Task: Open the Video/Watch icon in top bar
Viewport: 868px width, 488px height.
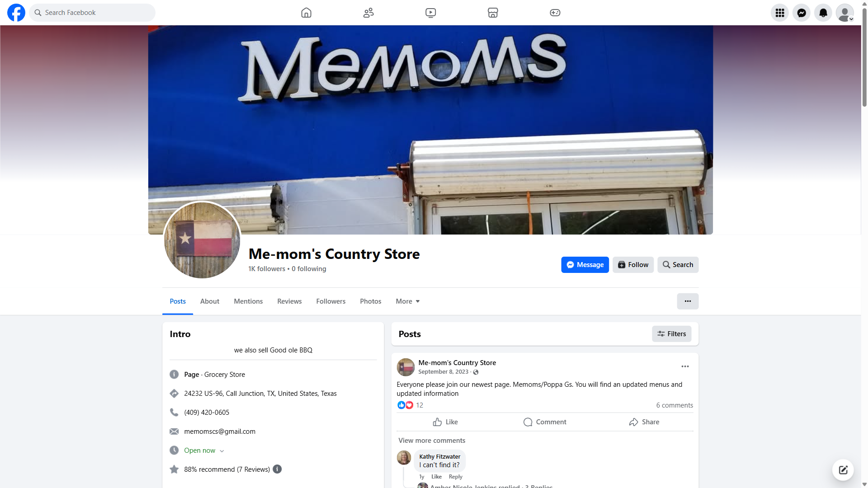Action: 430,13
